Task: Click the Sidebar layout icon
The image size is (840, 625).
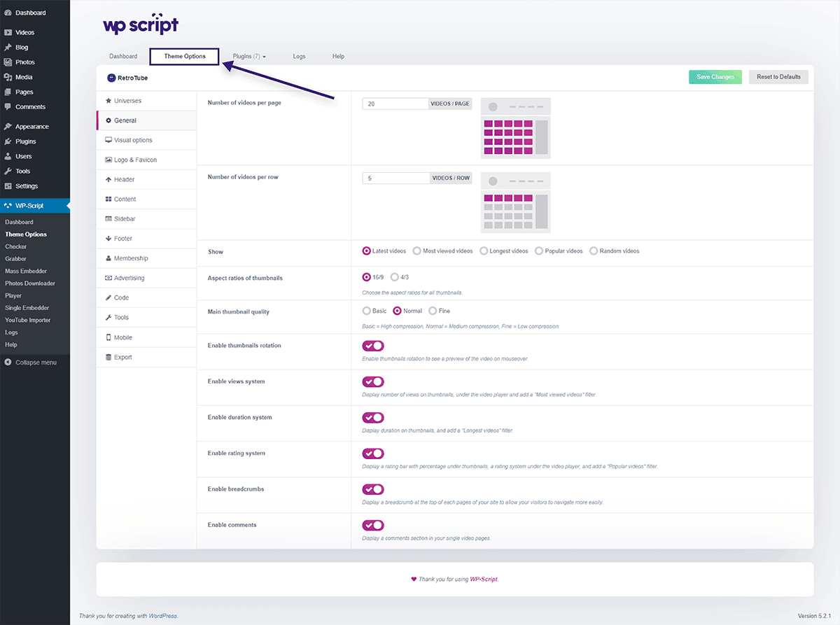Action: click(x=108, y=219)
